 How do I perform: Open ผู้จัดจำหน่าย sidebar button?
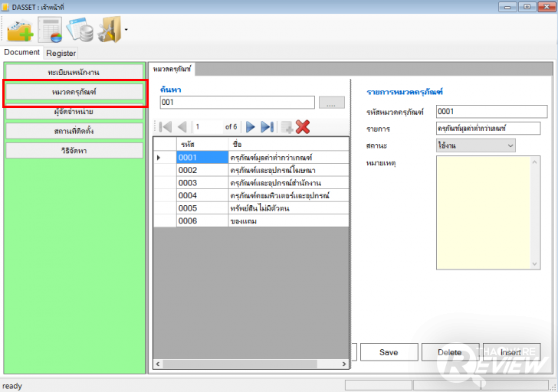click(74, 112)
